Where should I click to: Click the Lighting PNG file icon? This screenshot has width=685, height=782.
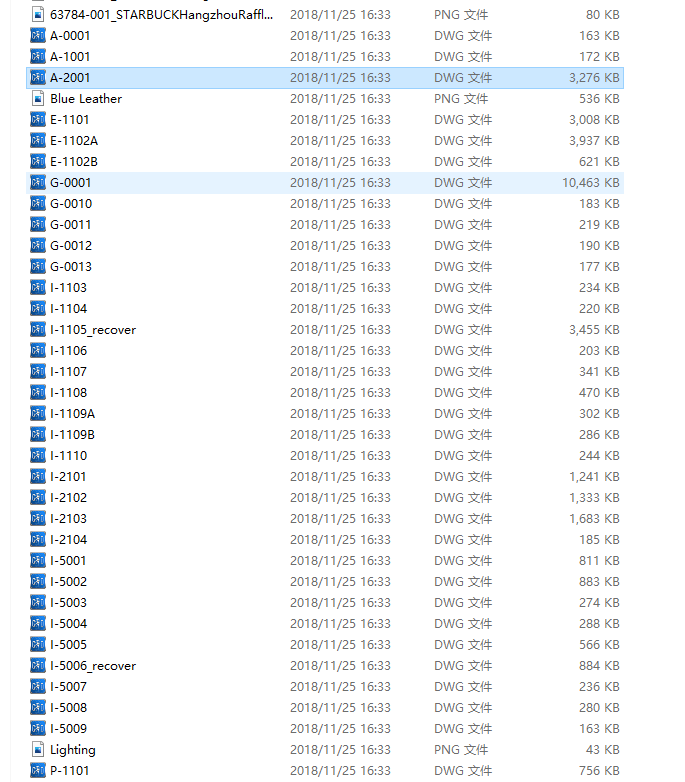point(38,750)
